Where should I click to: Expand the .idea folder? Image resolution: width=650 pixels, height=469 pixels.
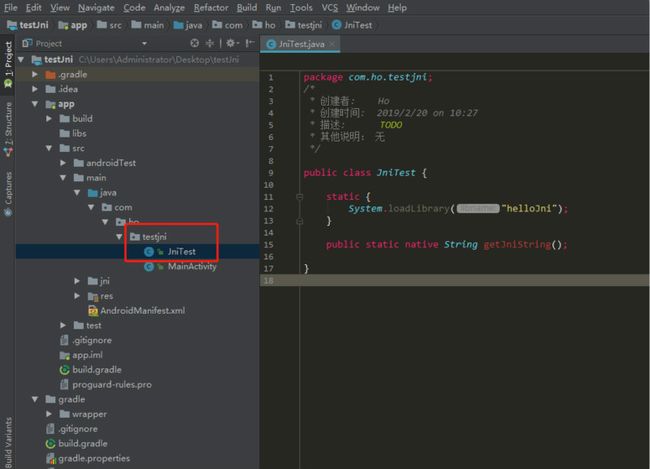point(35,89)
